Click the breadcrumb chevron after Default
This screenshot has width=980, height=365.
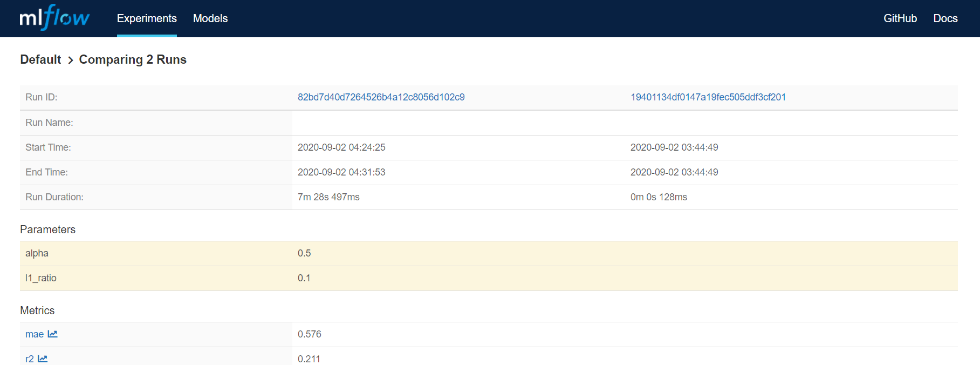click(70, 60)
